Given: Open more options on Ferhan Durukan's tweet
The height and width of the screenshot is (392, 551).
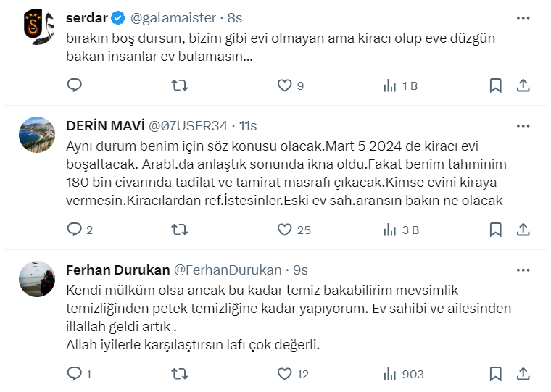Looking at the screenshot, I should pyautogui.click(x=523, y=270).
